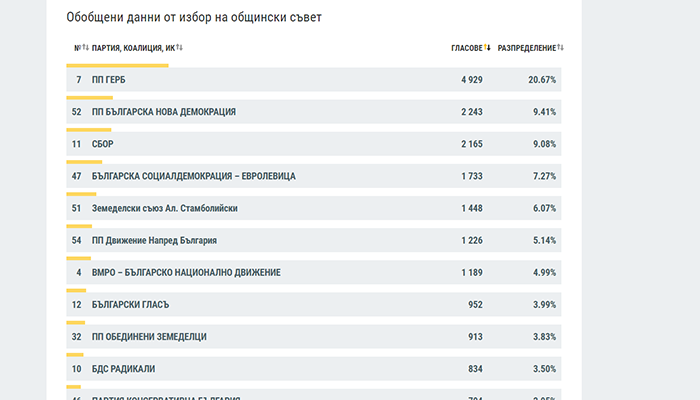The image size is (700, 400).
Task: Select ПП ОБЕДИНЕНИ ЗЕМЕДЕЛЦИ party name
Action: 149,337
